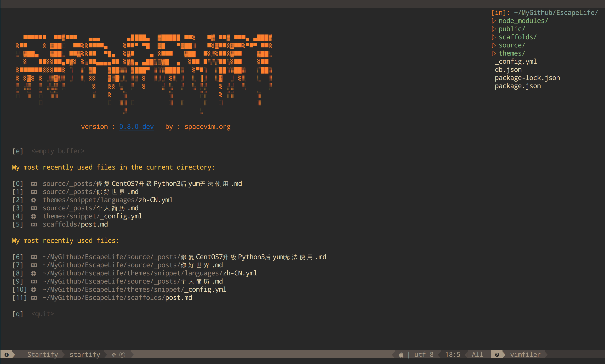605x364 pixels.
Task: Click the window number 1 badge in statusline
Action: 7,355
